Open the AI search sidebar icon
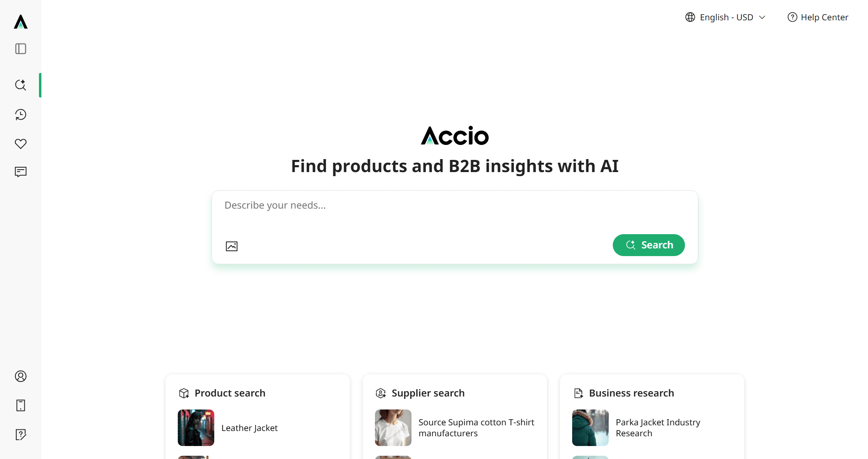Screen dimensions: 868x459 [21, 85]
